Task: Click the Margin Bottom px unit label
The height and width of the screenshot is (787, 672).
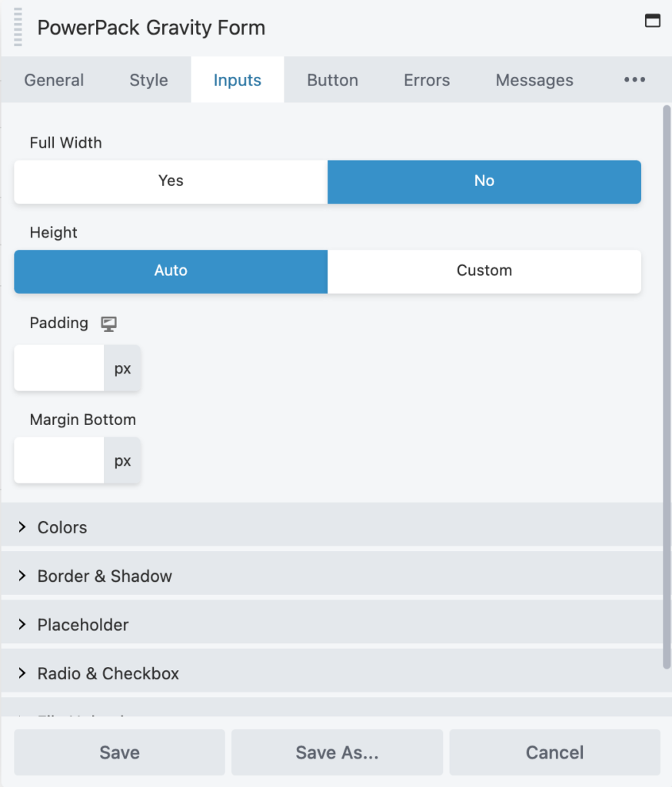Action: pyautogui.click(x=122, y=460)
